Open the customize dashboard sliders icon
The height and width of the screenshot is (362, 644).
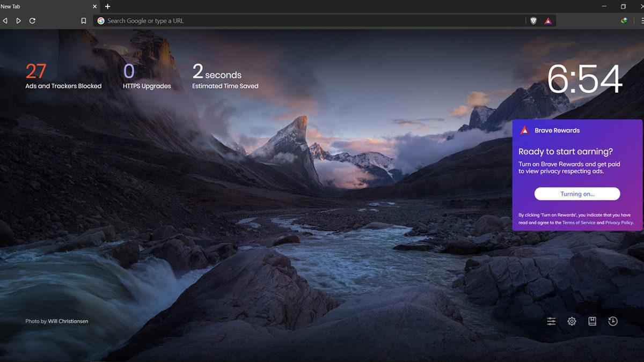click(x=551, y=321)
